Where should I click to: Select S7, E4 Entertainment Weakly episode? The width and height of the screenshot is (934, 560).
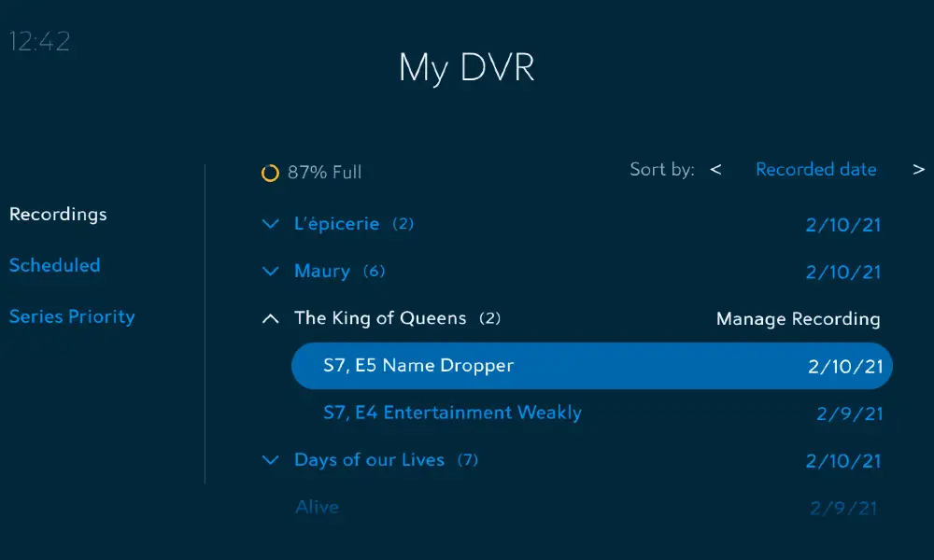click(453, 413)
